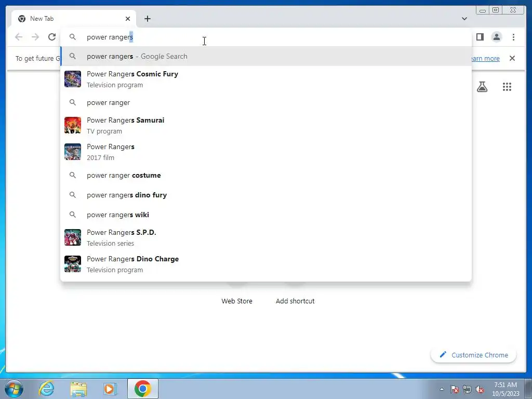The image size is (532, 399).
Task: Select the New Tab tab
Action: (x=74, y=19)
